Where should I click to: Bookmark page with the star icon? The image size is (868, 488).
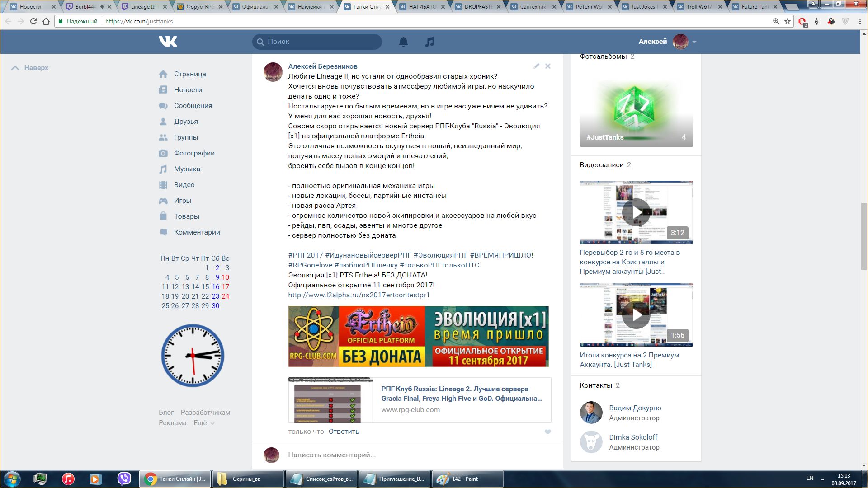point(788,21)
